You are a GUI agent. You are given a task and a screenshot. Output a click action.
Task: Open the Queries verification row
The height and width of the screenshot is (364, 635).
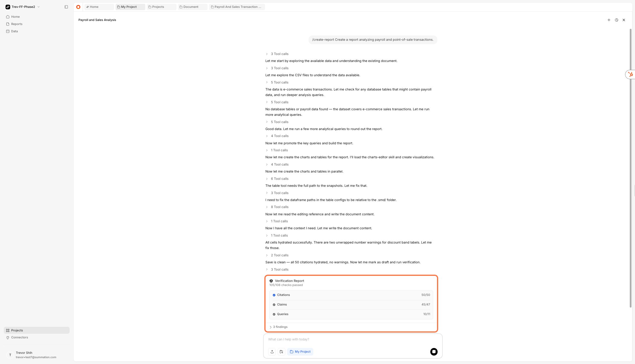(x=351, y=314)
